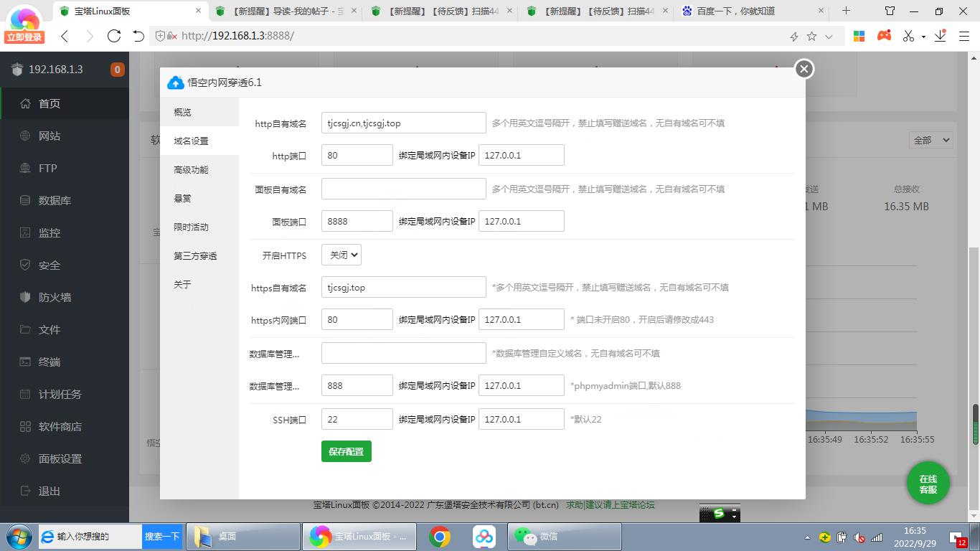Image resolution: width=980 pixels, height=551 pixels.
Task: Click the 立即登录 button
Action: tap(25, 37)
